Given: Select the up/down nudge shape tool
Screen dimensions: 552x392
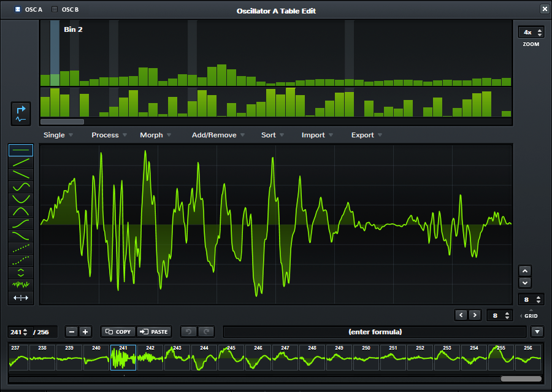Looking at the screenshot, I should [21, 272].
